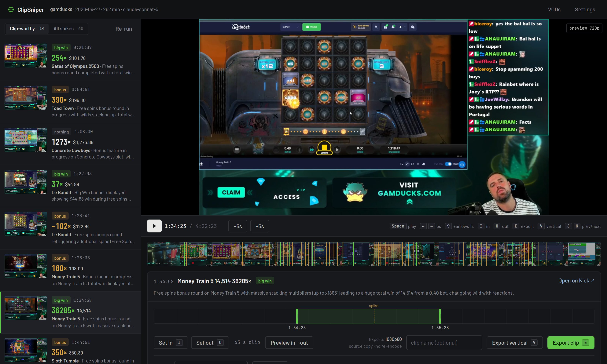Select the Sloth Tumble 350× thumbnail
Screen dimensions: 607x364
click(26, 350)
